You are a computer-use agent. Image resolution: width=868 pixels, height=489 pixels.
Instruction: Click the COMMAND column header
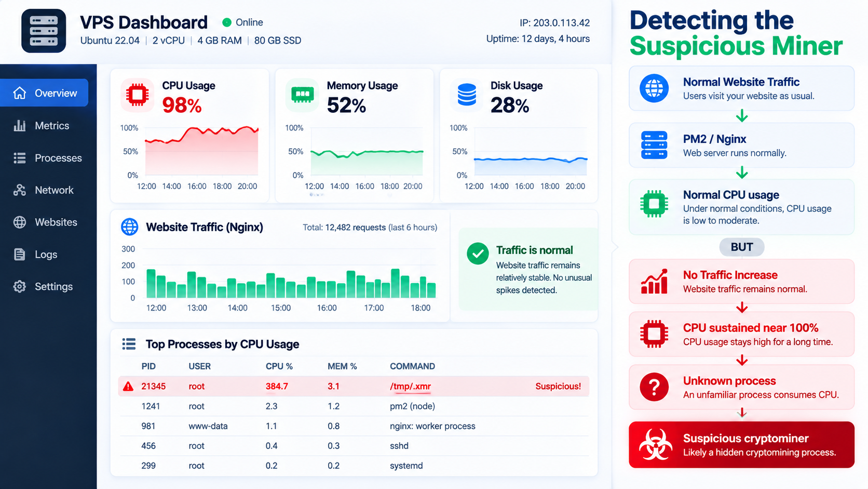pyautogui.click(x=412, y=366)
